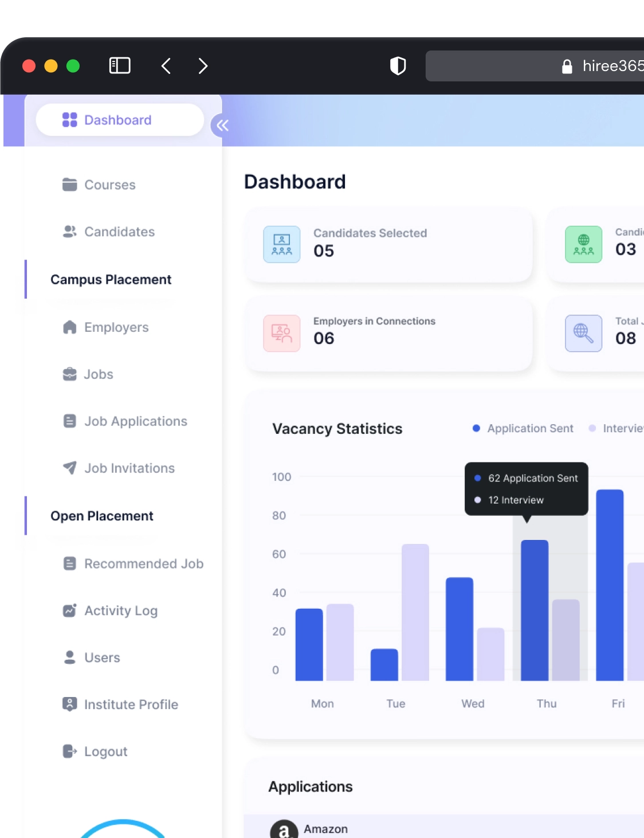This screenshot has height=838, width=644.
Task: Click the Candidates Selected card icon
Action: click(282, 245)
